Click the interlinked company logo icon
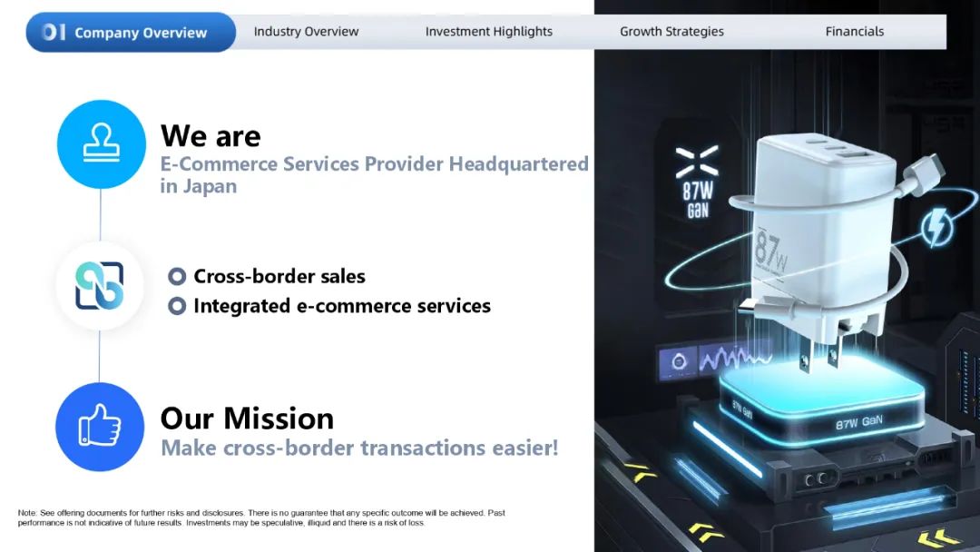Image resolution: width=980 pixels, height=552 pixels. (100, 286)
